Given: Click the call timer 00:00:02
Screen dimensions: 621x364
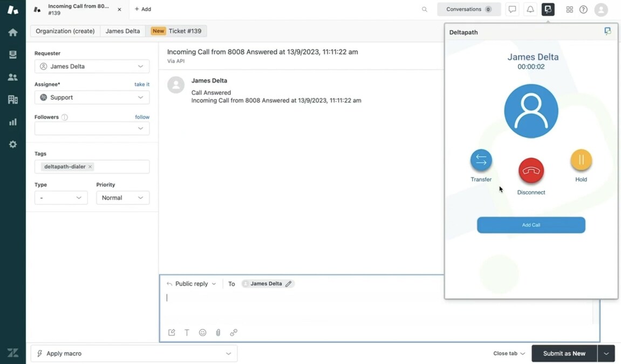Looking at the screenshot, I should [531, 67].
